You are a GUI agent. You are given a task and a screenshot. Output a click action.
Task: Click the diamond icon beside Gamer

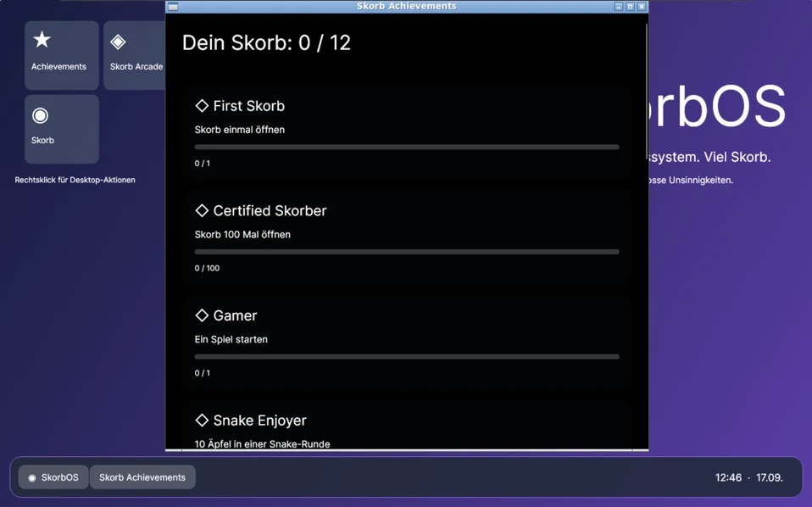click(x=202, y=315)
